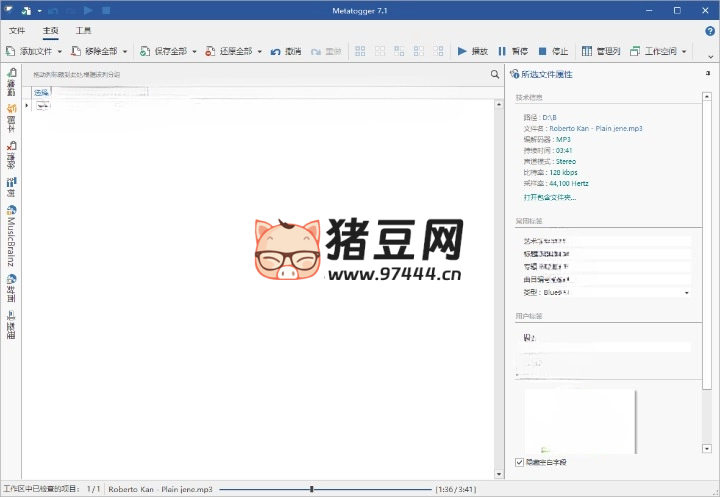Screen dimensions: 720x497
Task: Expand the 还原全部 dropdown arrow
Action: [260, 51]
